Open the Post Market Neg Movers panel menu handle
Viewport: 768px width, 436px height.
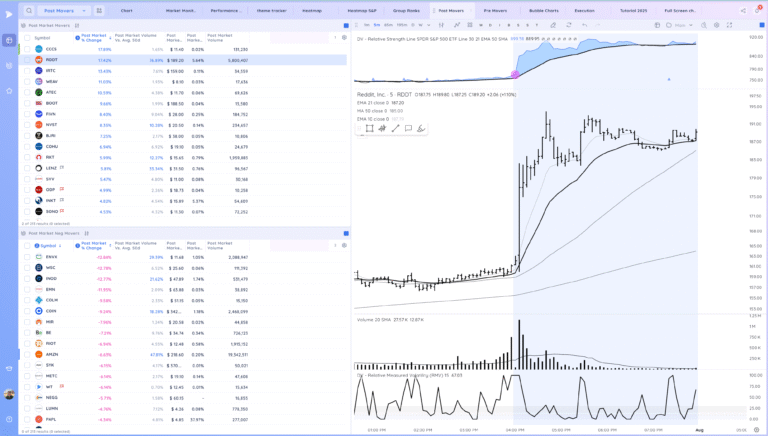pyautogui.click(x=87, y=233)
